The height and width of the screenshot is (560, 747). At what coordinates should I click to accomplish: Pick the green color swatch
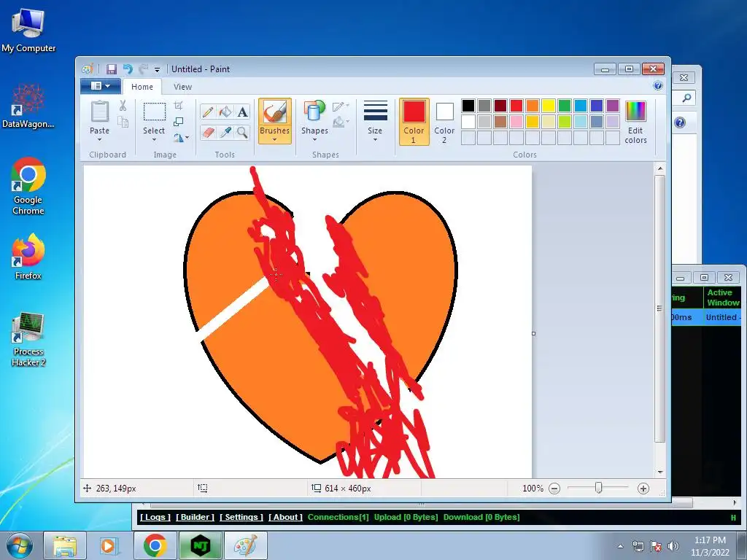click(x=565, y=106)
